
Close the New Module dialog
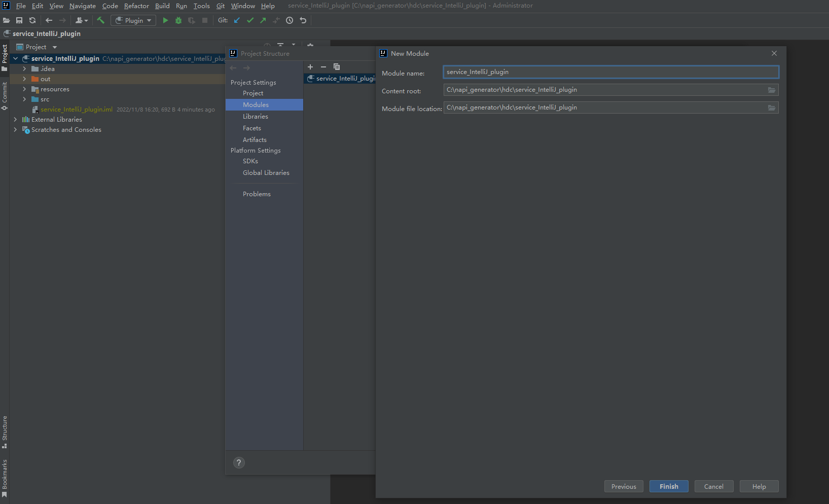coord(774,53)
